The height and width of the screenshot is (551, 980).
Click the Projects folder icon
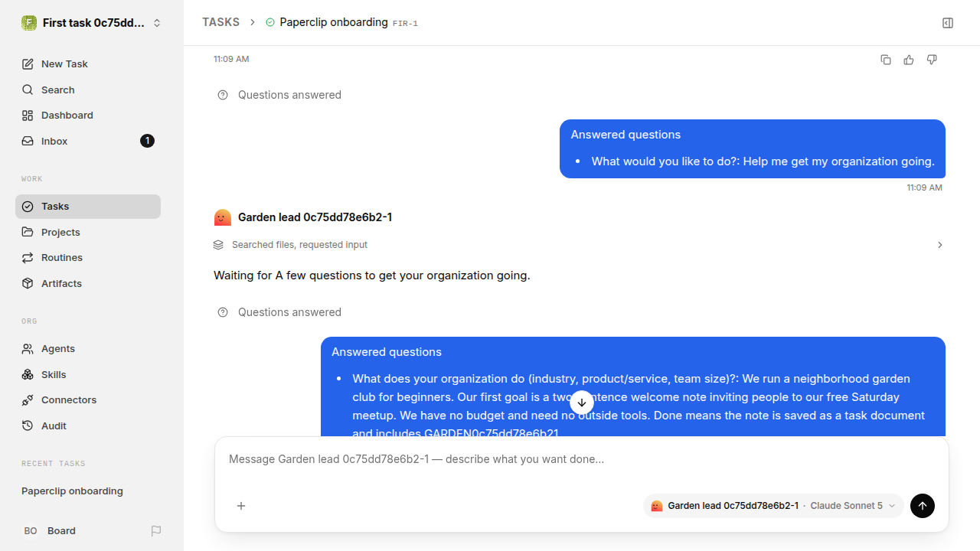point(28,232)
